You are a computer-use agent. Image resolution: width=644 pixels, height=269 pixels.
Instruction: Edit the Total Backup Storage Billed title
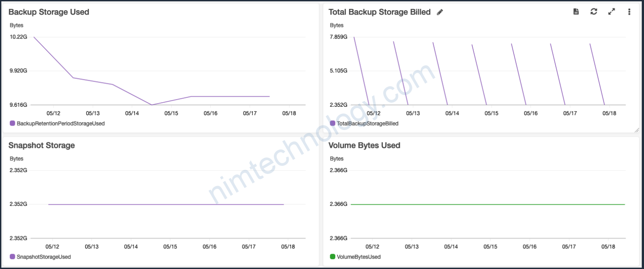(x=440, y=13)
